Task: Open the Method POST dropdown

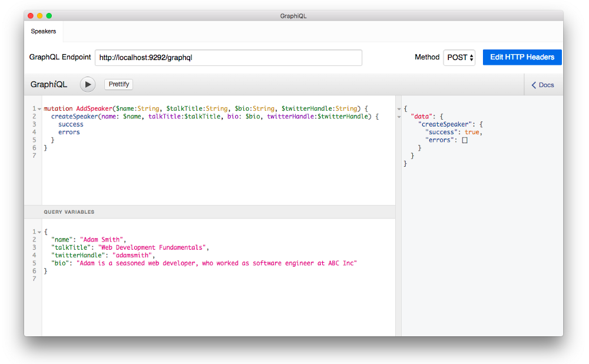Action: (459, 58)
